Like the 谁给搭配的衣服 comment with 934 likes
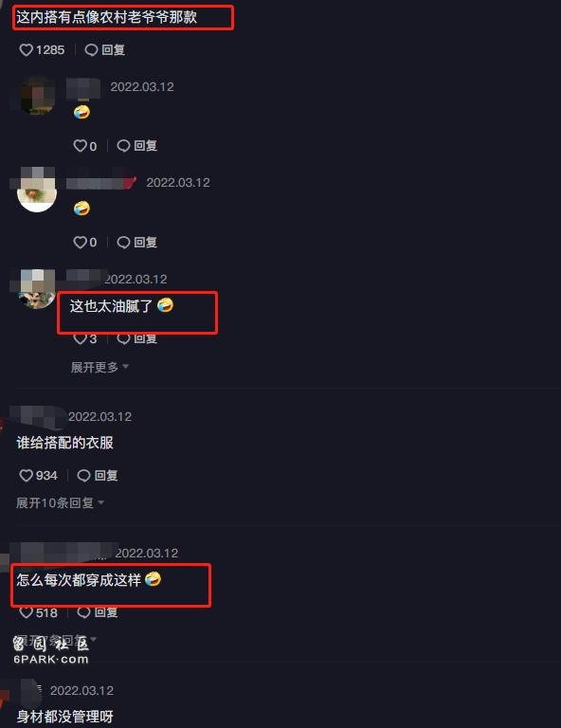 coord(39,476)
